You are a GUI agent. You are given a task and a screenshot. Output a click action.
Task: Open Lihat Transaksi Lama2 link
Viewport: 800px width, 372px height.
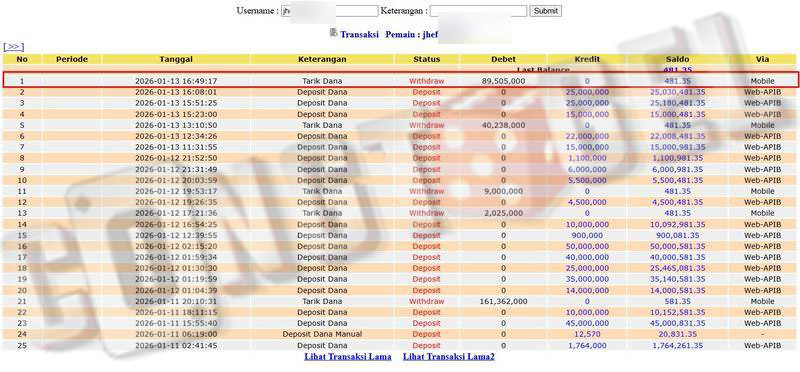[448, 357]
